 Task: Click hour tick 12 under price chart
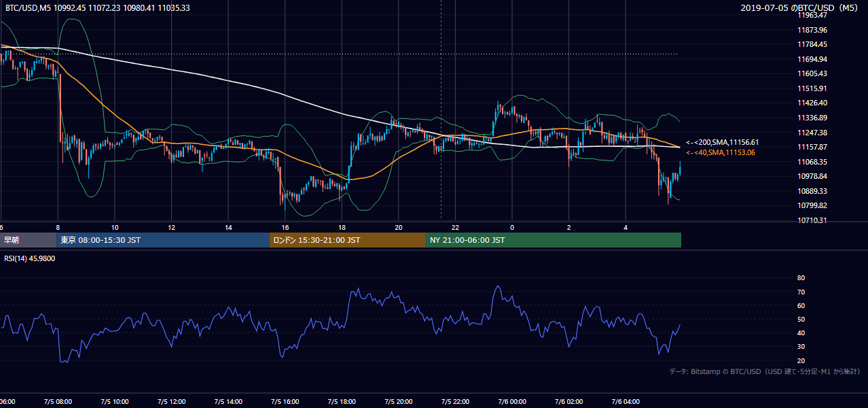click(172, 228)
